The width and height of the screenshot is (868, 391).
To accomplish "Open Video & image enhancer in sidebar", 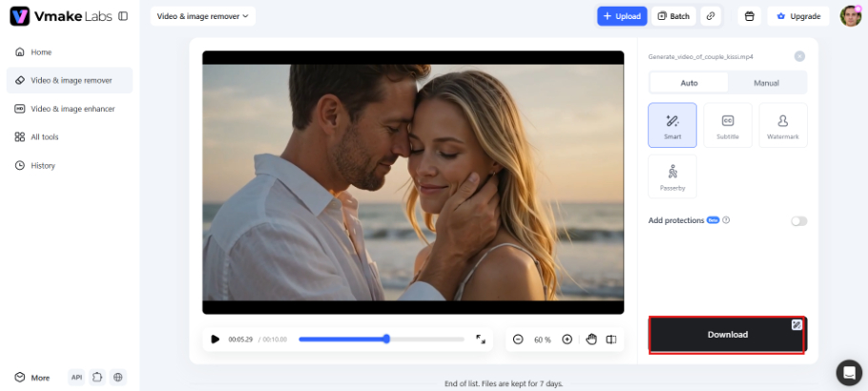I will point(70,109).
